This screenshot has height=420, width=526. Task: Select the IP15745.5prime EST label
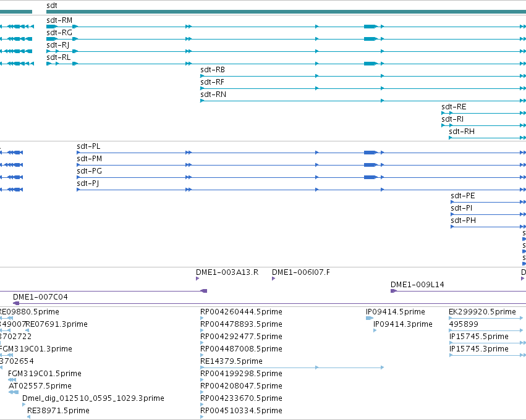[x=478, y=337]
